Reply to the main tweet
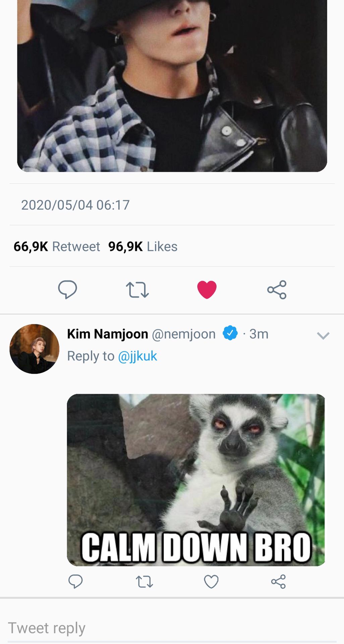 [67, 289]
